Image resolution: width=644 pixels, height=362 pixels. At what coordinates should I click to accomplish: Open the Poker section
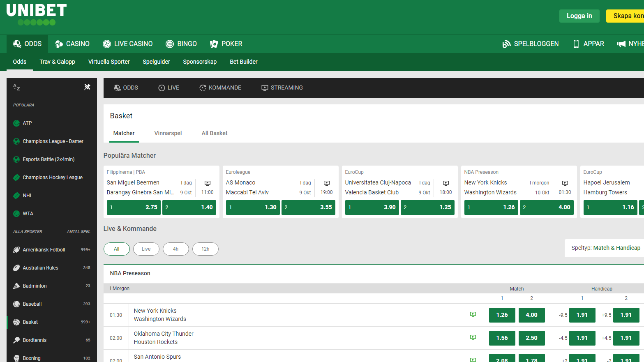pos(214,44)
